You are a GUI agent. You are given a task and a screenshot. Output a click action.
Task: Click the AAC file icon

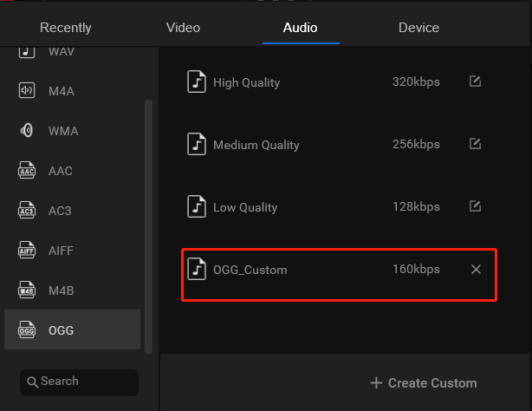point(27,171)
